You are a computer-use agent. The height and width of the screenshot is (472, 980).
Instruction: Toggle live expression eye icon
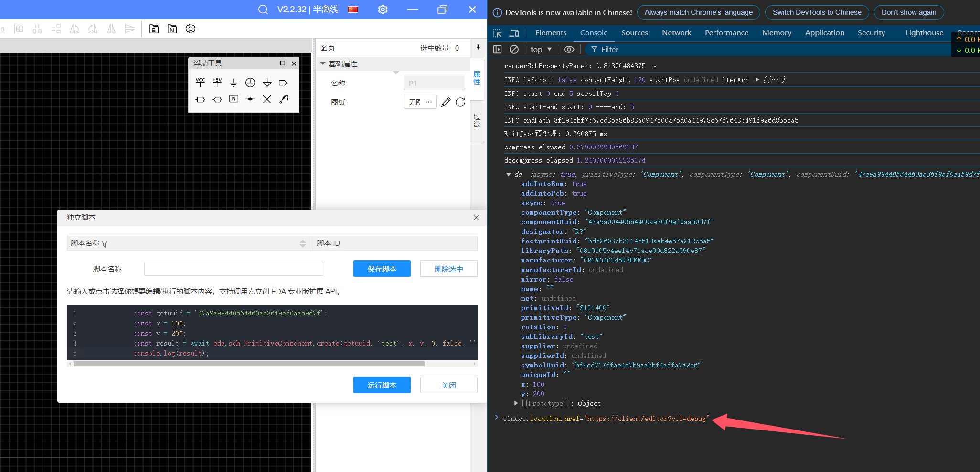(x=569, y=49)
